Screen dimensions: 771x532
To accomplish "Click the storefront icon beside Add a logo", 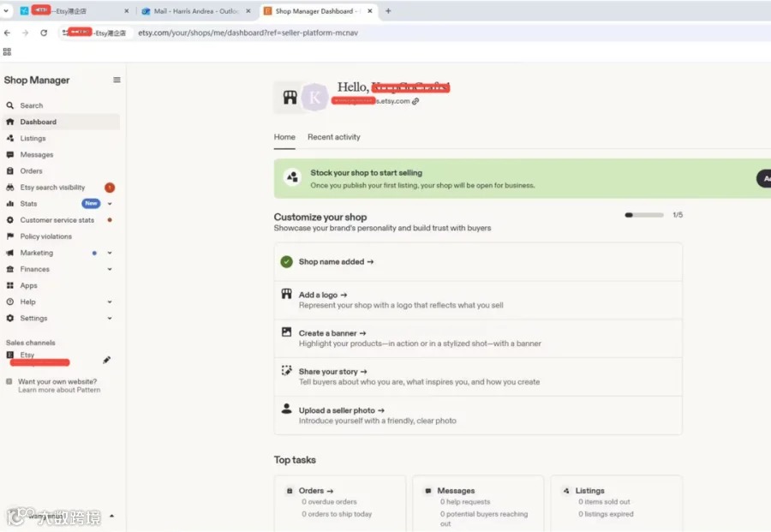I will (x=286, y=294).
